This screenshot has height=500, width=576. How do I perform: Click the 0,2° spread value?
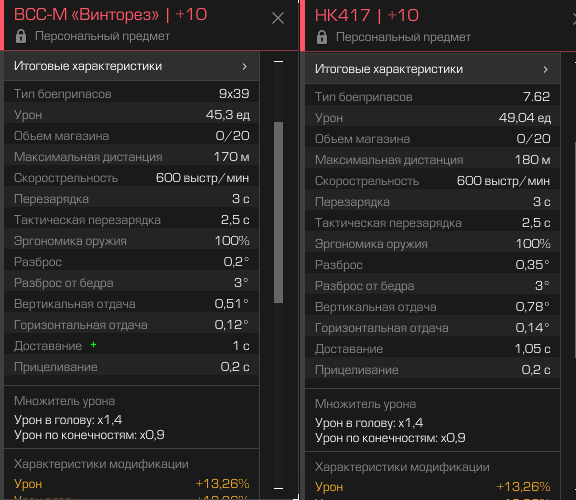pos(236,262)
